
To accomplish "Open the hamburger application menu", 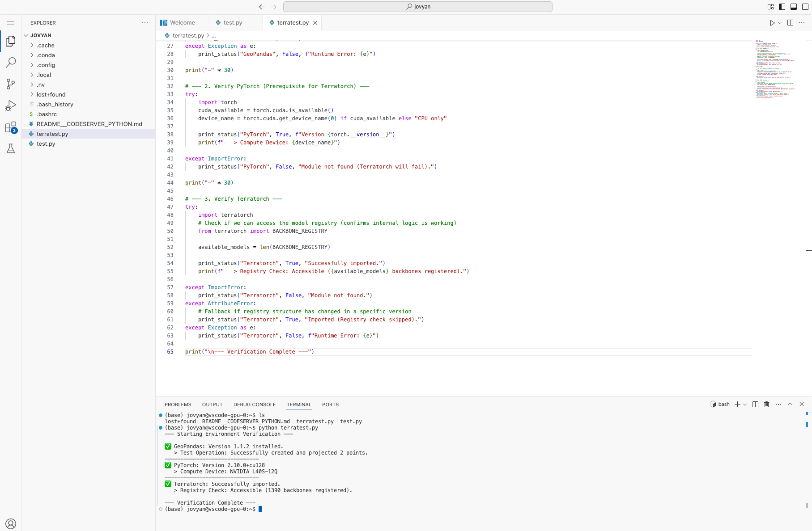I will 11,23.
